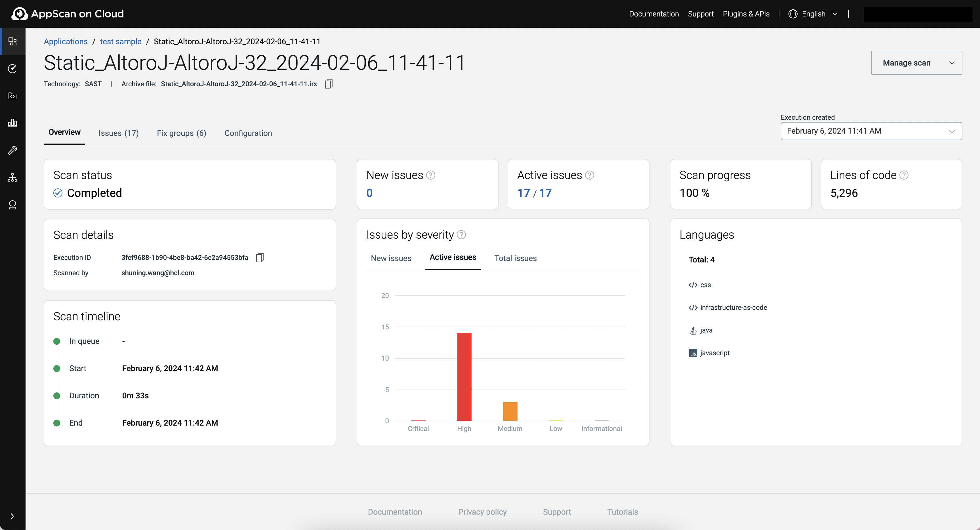
Task: Open the Manage scan dropdown
Action: click(x=916, y=63)
